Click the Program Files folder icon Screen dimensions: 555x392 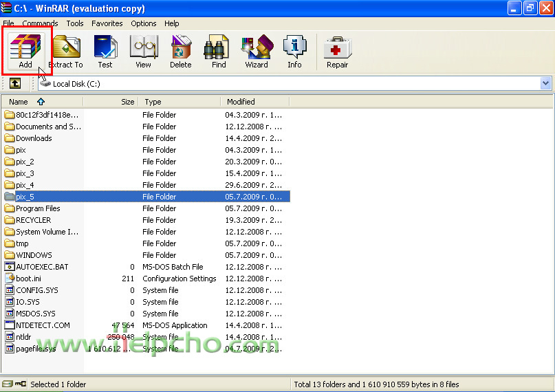tap(10, 208)
